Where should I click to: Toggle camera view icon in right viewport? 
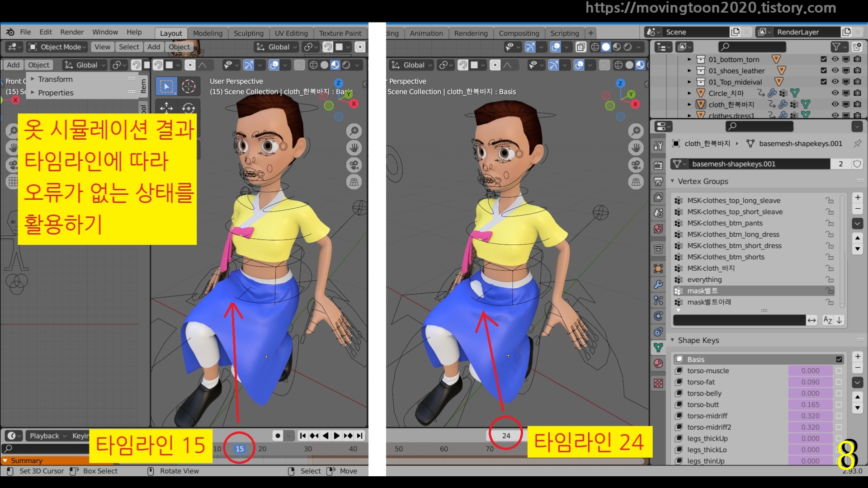(636, 165)
